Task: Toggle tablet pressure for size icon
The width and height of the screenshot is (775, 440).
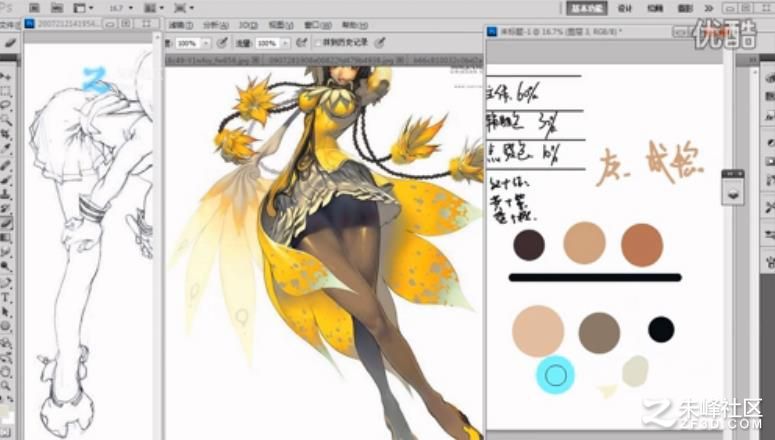Action: pyautogui.click(x=380, y=44)
